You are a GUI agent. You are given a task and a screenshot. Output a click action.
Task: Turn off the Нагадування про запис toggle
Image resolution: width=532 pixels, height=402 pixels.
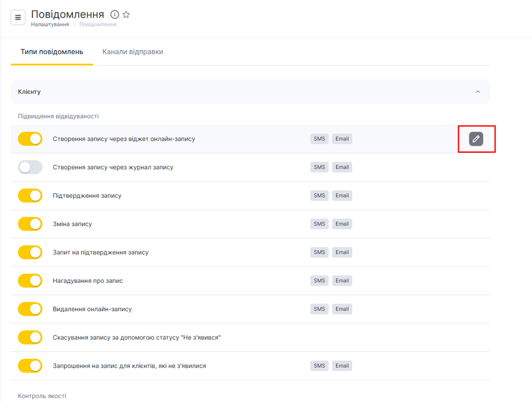(x=30, y=281)
